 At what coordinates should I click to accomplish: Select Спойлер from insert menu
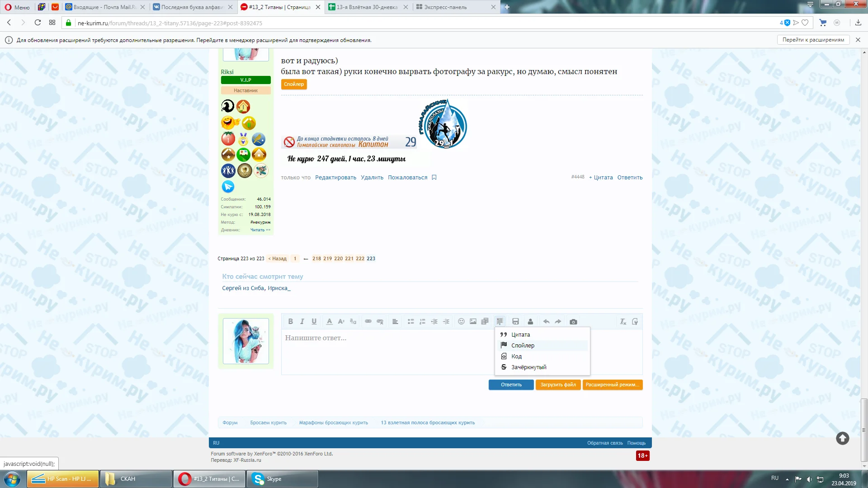[523, 346]
